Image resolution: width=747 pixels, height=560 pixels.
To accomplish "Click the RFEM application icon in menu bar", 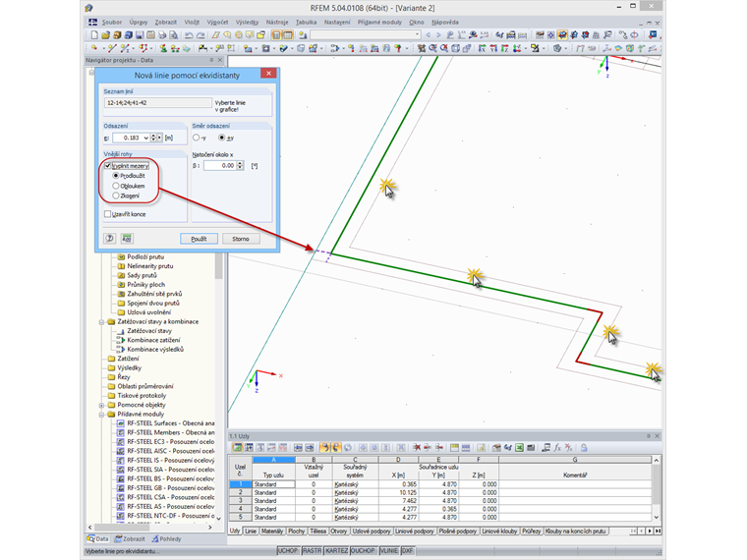I will pyautogui.click(x=92, y=22).
